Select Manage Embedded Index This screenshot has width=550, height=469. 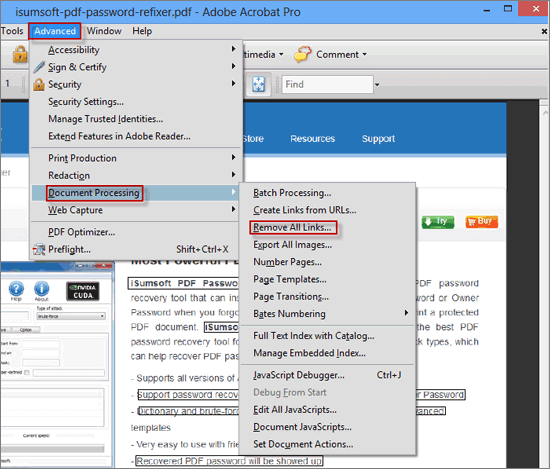point(327,353)
